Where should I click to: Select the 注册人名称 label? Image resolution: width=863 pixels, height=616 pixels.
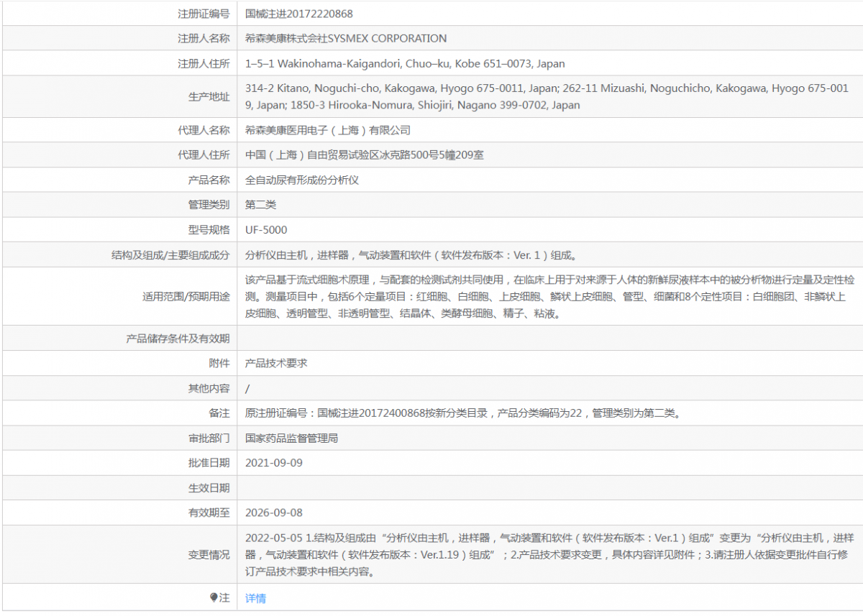[204, 39]
